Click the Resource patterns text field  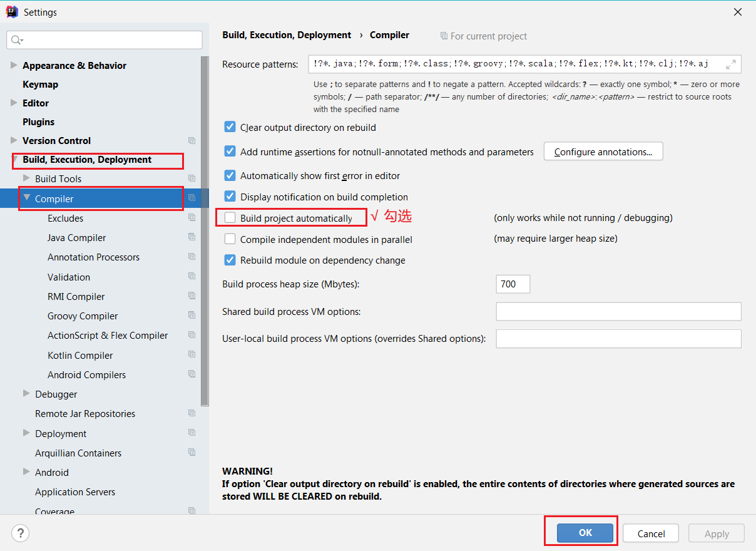coord(524,64)
